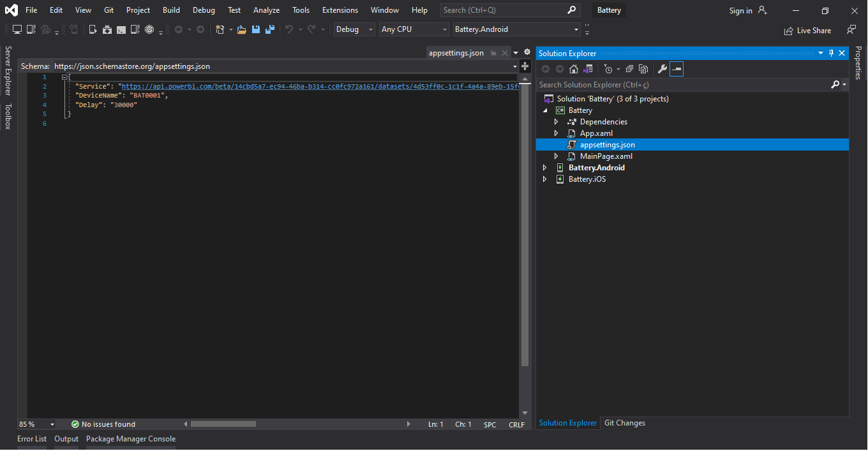The image size is (868, 451).
Task: Toggle auto-hide pin on Solution Explorer
Action: pyautogui.click(x=831, y=53)
